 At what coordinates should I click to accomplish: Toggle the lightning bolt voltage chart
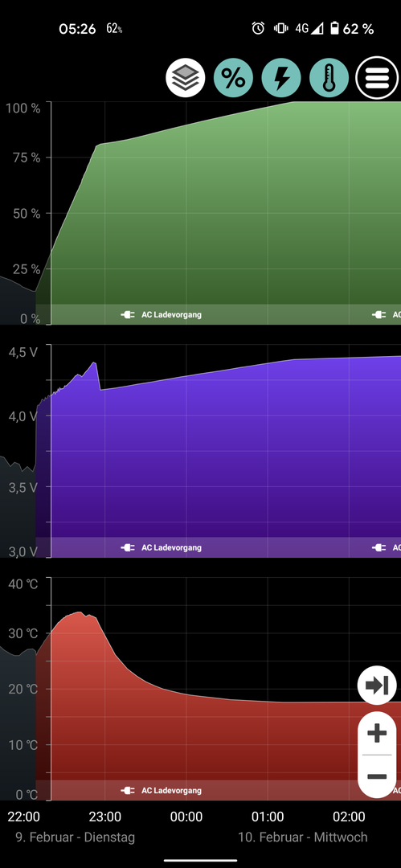[x=281, y=78]
